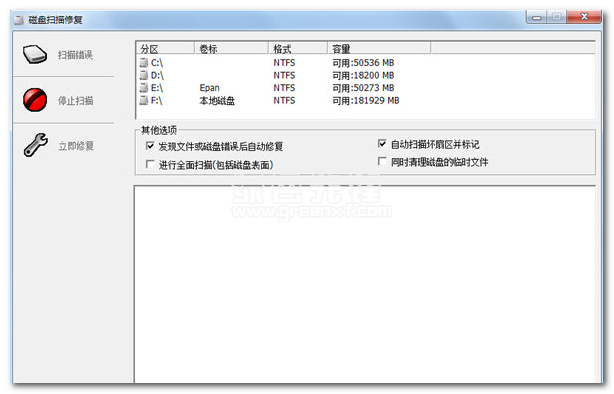Click the red stop icon beside 停止扫描
This screenshot has width=614, height=394.
point(35,100)
